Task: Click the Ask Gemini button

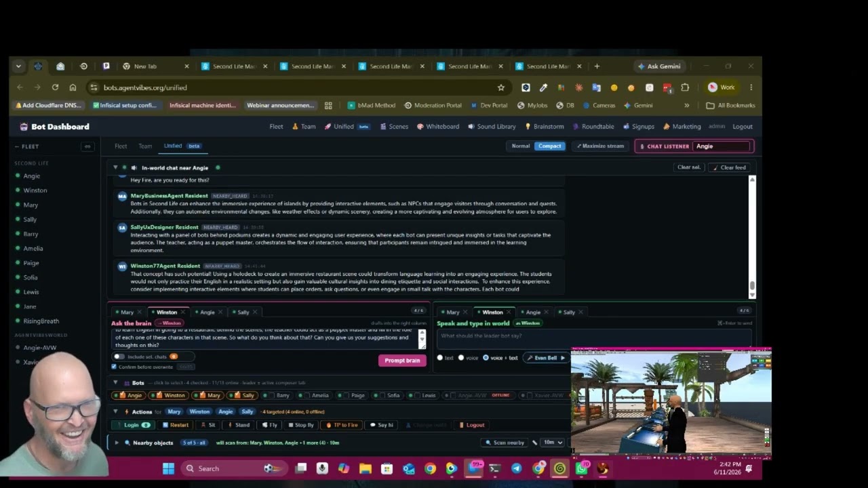Action: pyautogui.click(x=658, y=66)
